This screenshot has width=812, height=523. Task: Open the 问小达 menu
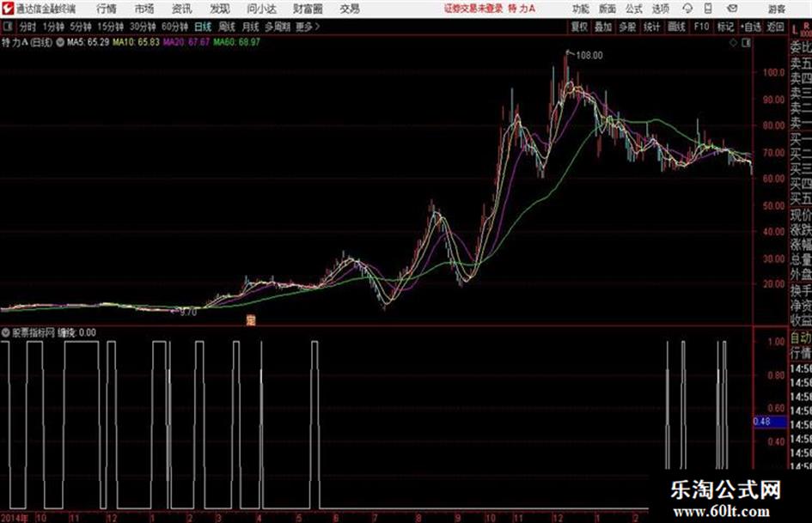tap(261, 9)
